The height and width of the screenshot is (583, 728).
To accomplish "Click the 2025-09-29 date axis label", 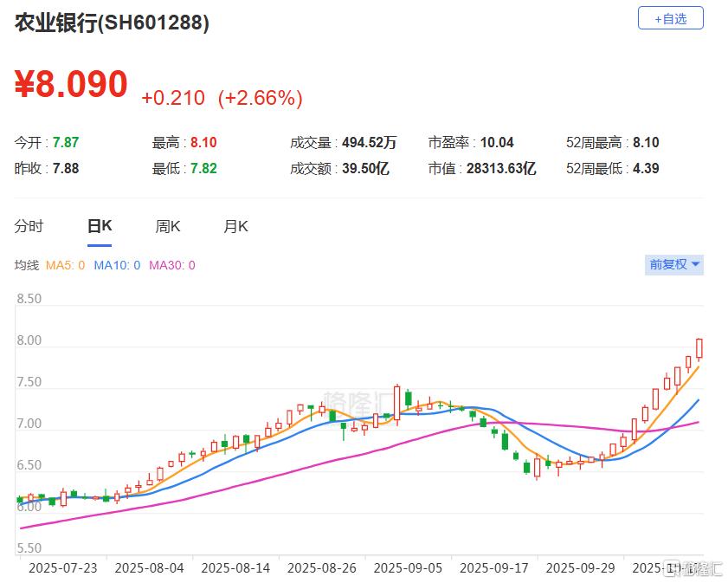I will click(x=580, y=568).
